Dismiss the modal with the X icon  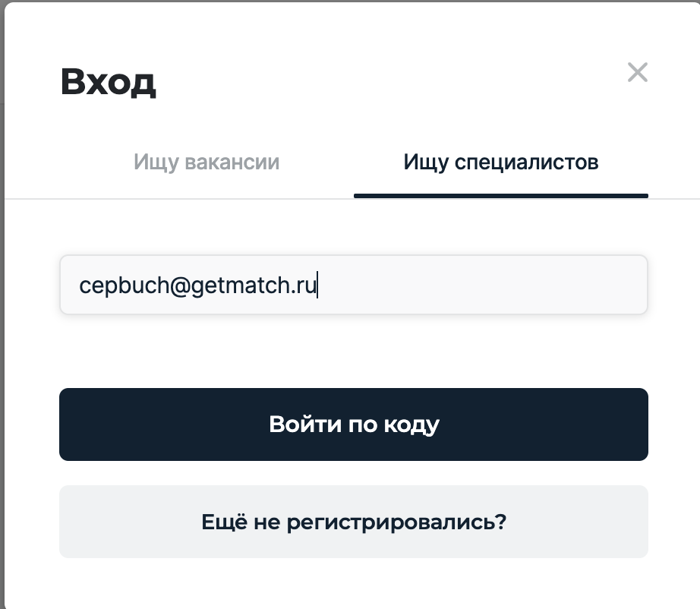(x=638, y=73)
